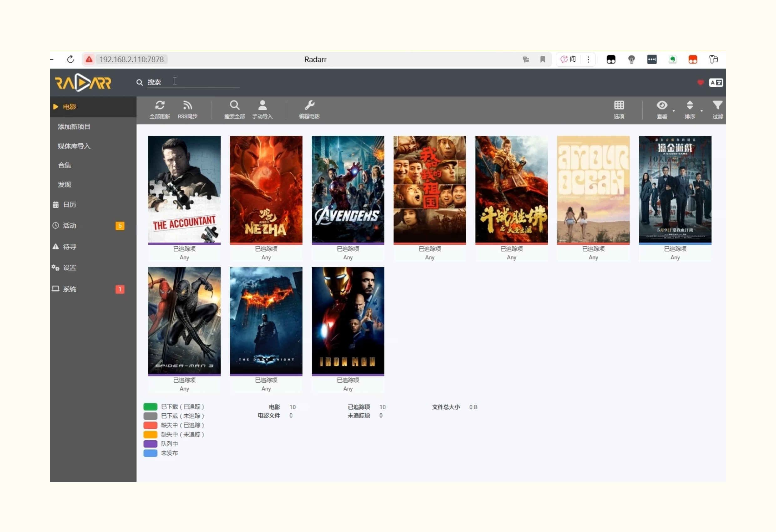Go to Calendar in sidebar

pyautogui.click(x=69, y=205)
